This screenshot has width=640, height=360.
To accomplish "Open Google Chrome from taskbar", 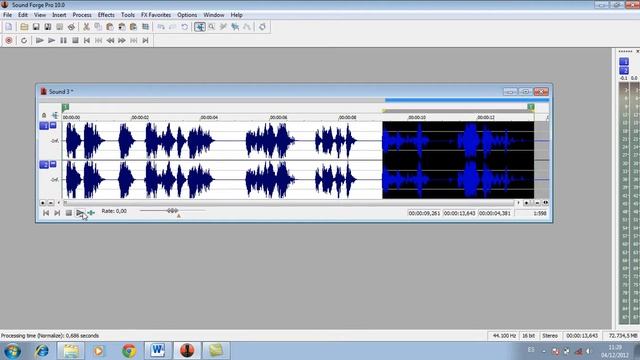I will (x=129, y=351).
